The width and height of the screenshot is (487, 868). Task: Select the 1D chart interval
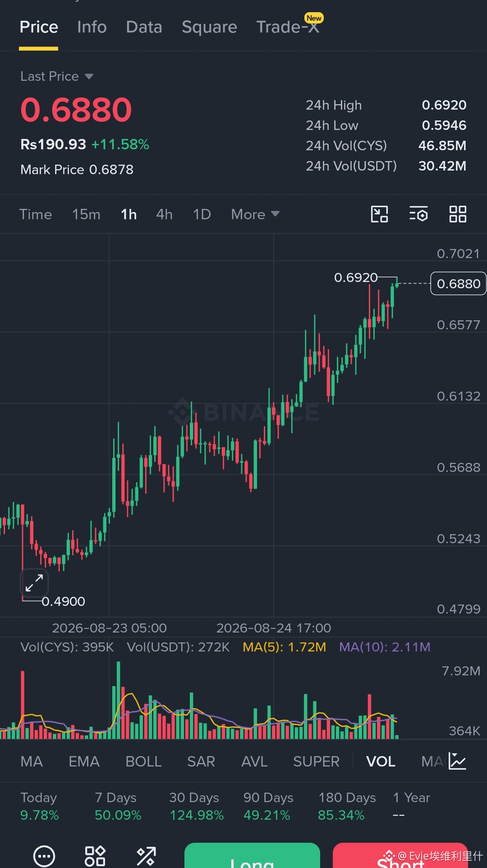[x=202, y=214]
